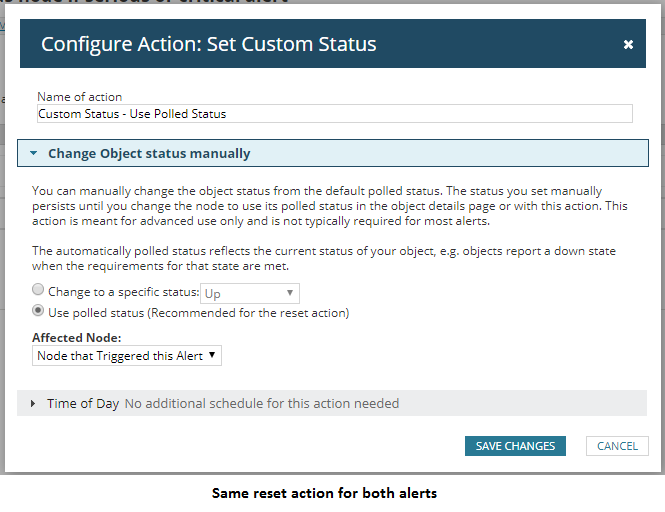665x512 pixels.
Task: Select the Use polled status radio button
Action: 38,311
